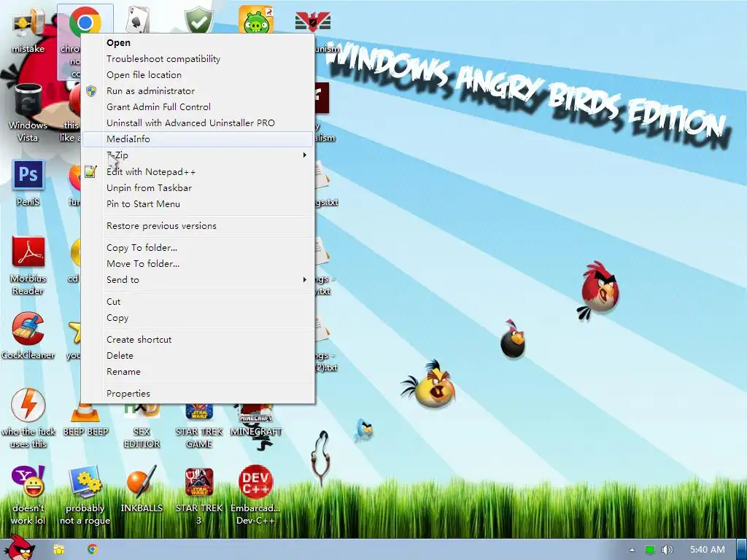This screenshot has width=747, height=560.
Task: Choose Copy To folder...
Action: [x=198, y=248]
